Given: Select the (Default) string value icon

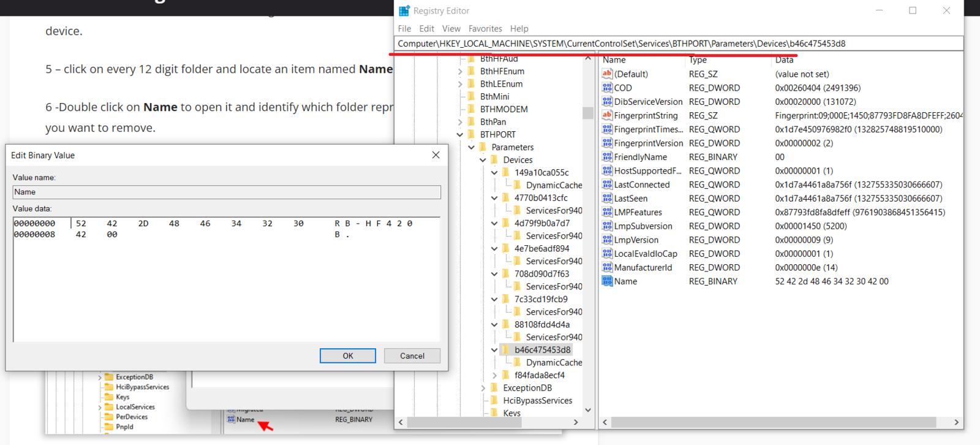Looking at the screenshot, I should 607,74.
